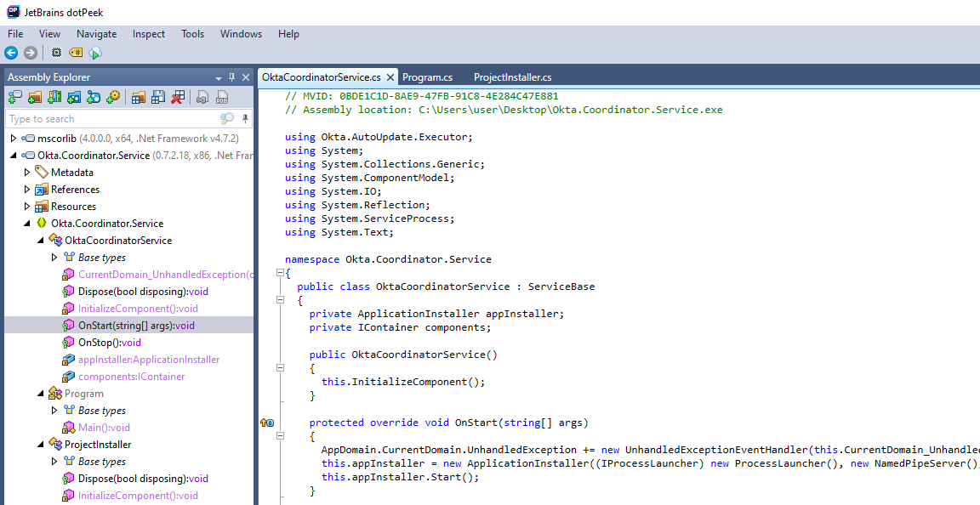The height and width of the screenshot is (505, 980).
Task: Collapse the Okta.Coordinator.Service namespace node
Action: (x=27, y=223)
